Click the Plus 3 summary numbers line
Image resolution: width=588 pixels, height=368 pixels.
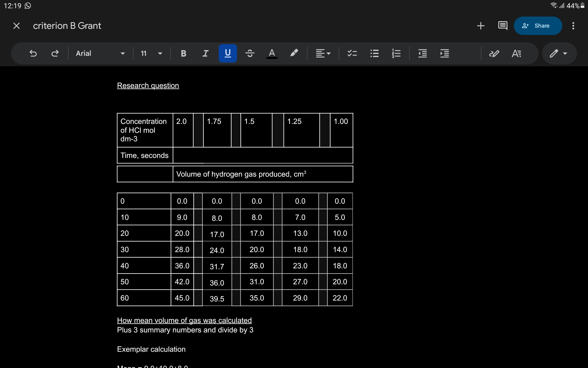[x=185, y=330]
